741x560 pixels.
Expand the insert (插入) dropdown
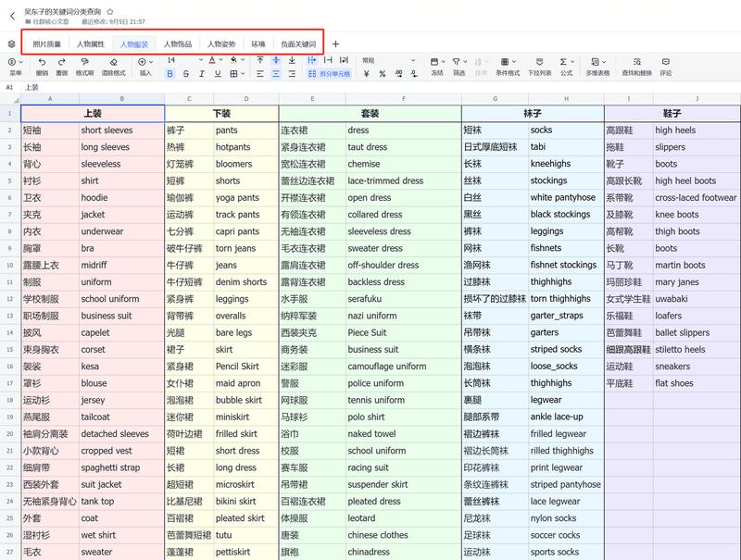click(144, 63)
